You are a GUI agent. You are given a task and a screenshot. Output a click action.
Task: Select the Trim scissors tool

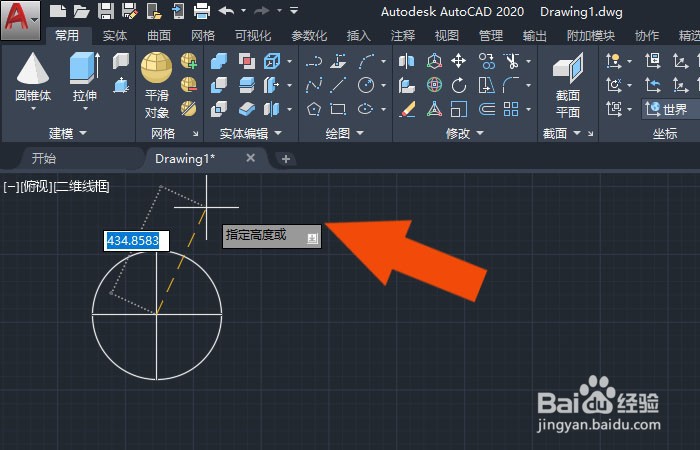(511, 61)
